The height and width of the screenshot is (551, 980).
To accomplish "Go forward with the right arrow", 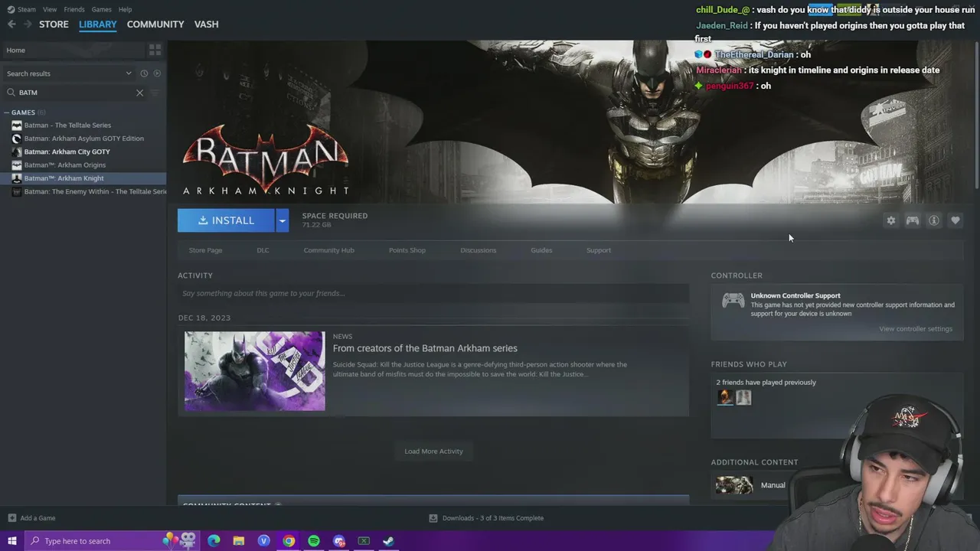I will (28, 24).
